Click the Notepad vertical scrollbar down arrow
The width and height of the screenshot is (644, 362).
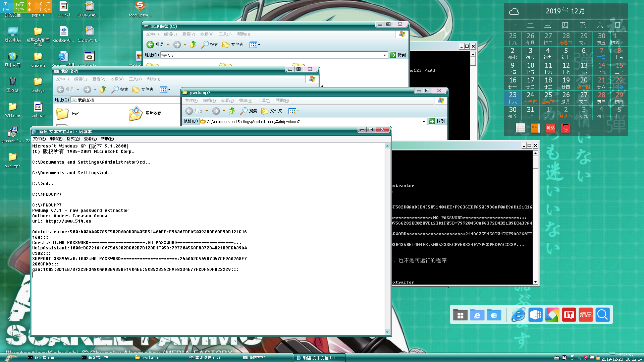(x=387, y=332)
